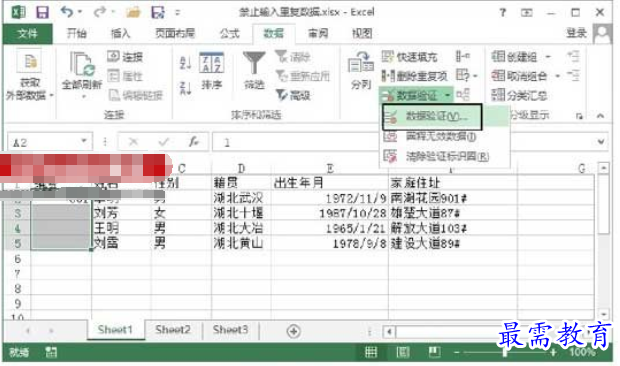Image resolution: width=620 pixels, height=366 pixels.
Task: Expand the formula bar
Action: pyautogui.click(x=601, y=141)
